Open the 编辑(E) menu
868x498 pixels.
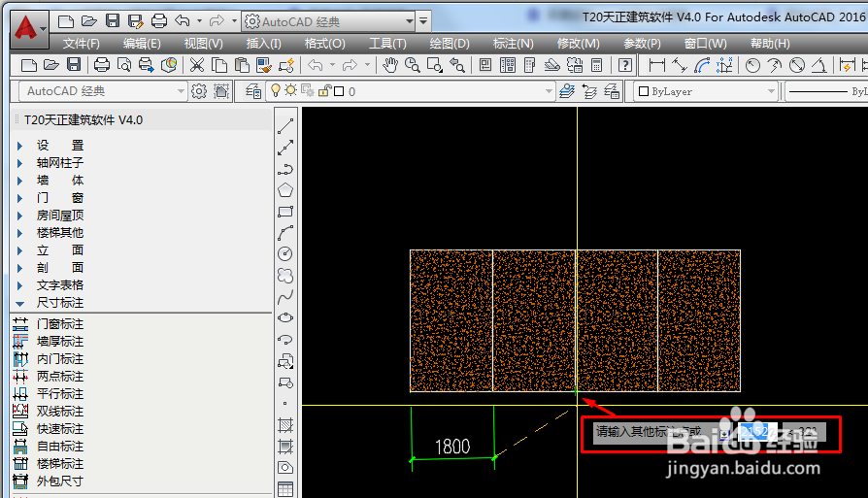pos(142,44)
